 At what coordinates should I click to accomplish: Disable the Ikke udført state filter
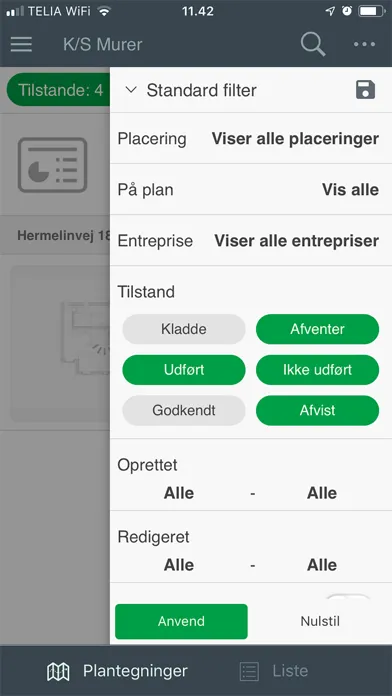pyautogui.click(x=317, y=370)
